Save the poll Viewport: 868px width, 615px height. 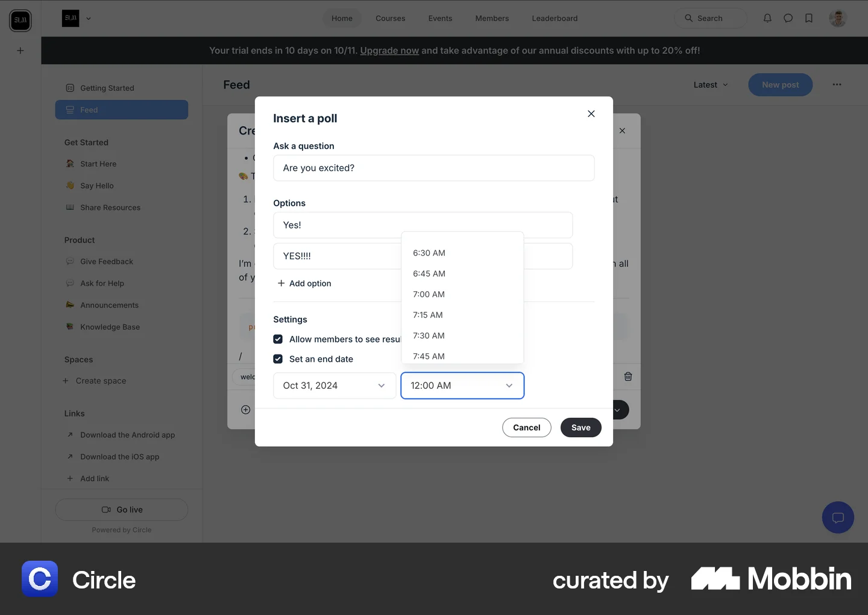(581, 427)
